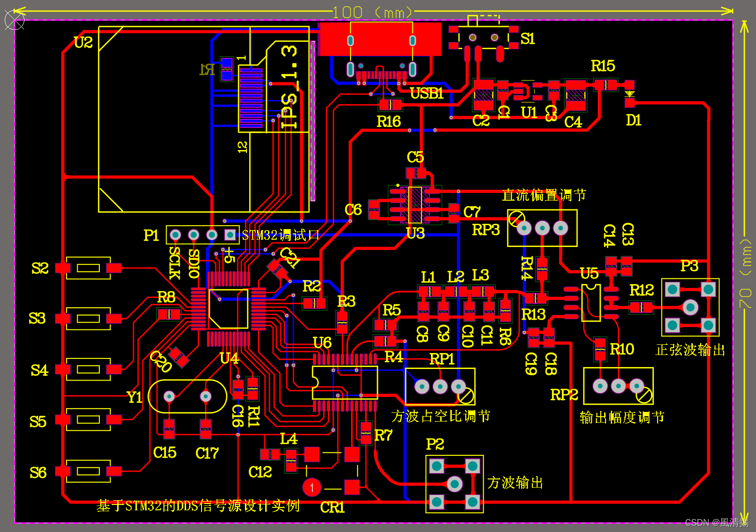Click the C17 designator text
This screenshot has height=532, width=756.
(x=207, y=453)
